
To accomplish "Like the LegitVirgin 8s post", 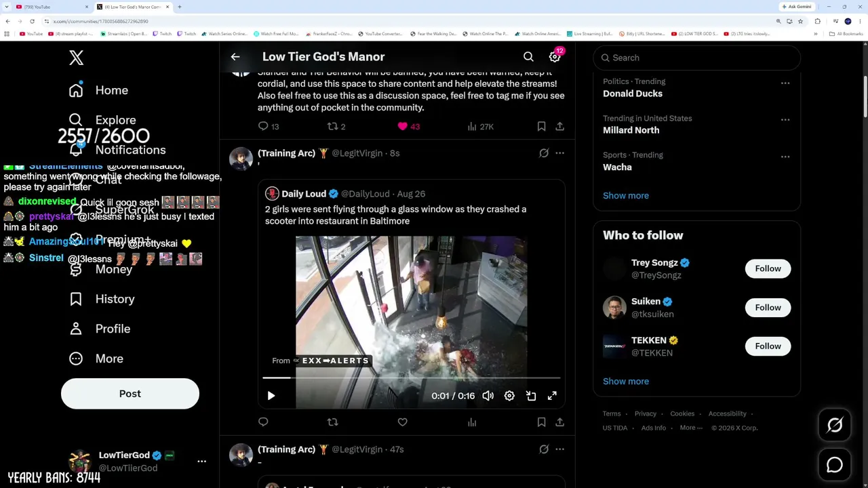I will tap(403, 422).
